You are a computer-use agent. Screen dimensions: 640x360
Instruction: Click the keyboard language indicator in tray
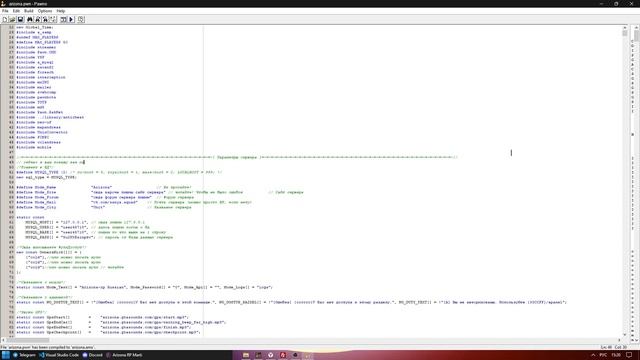click(x=603, y=355)
